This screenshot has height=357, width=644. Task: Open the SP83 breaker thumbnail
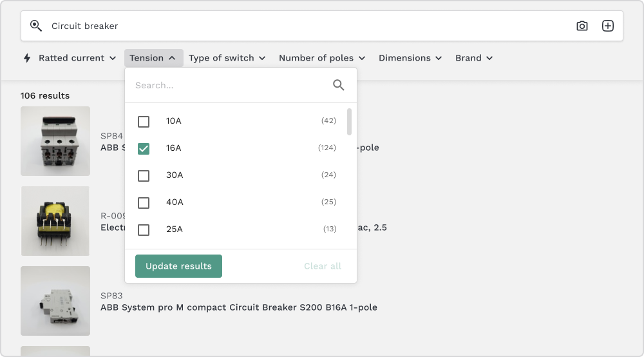pos(55,301)
